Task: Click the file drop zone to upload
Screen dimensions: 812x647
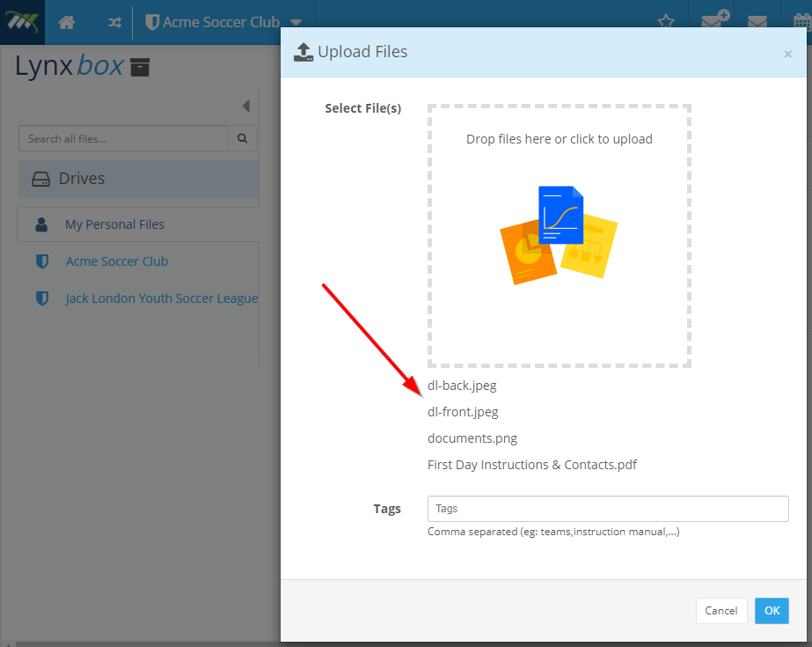Action: click(x=560, y=236)
